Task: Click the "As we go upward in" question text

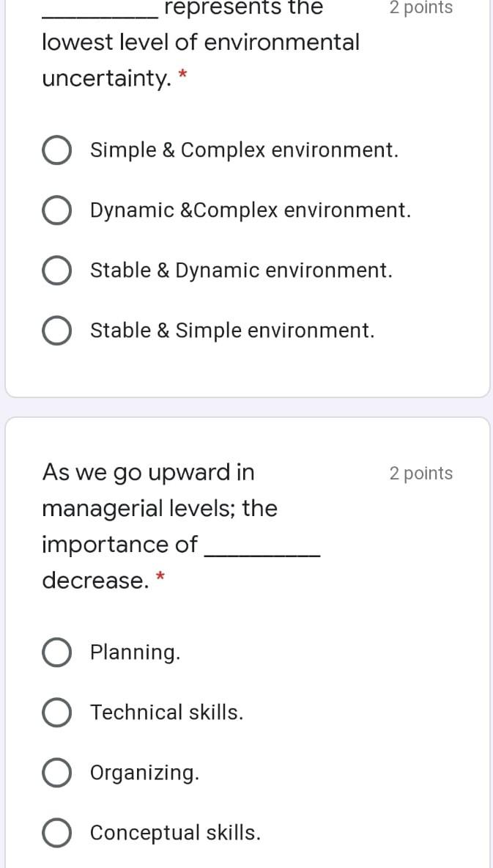Action: (148, 472)
